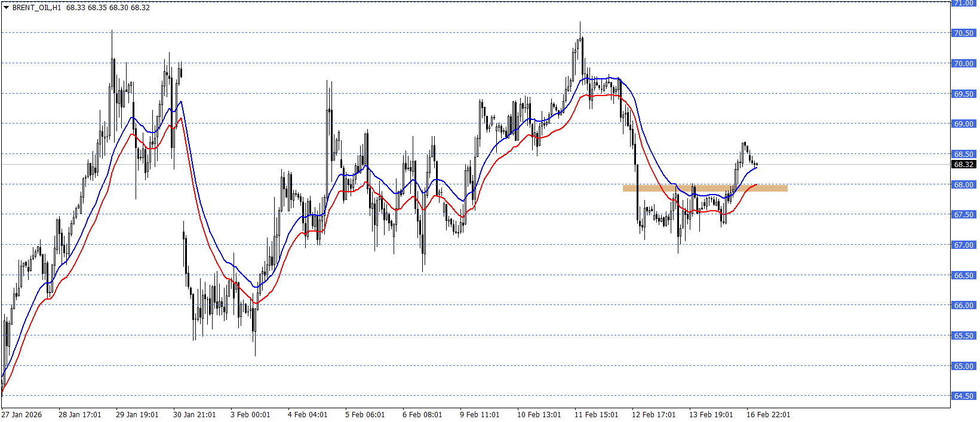The width and height of the screenshot is (980, 422).
Task: Click the 5 Feb 06:01 time label
Action: pos(365,415)
